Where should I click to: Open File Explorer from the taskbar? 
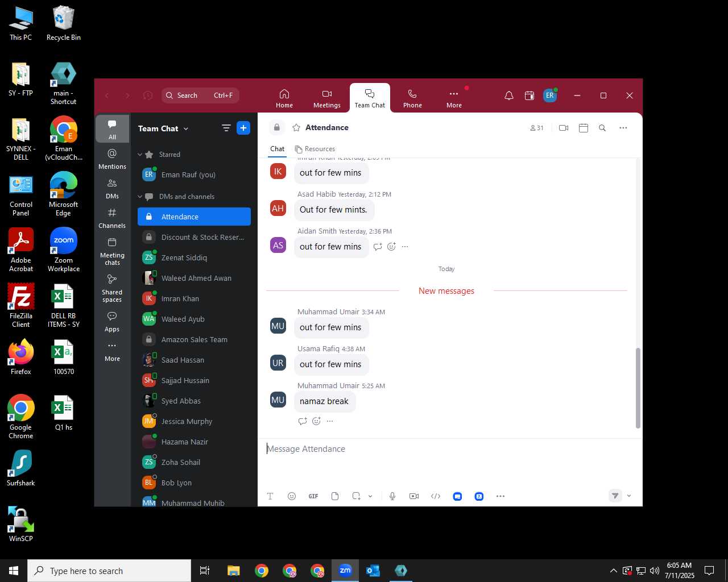(234, 571)
